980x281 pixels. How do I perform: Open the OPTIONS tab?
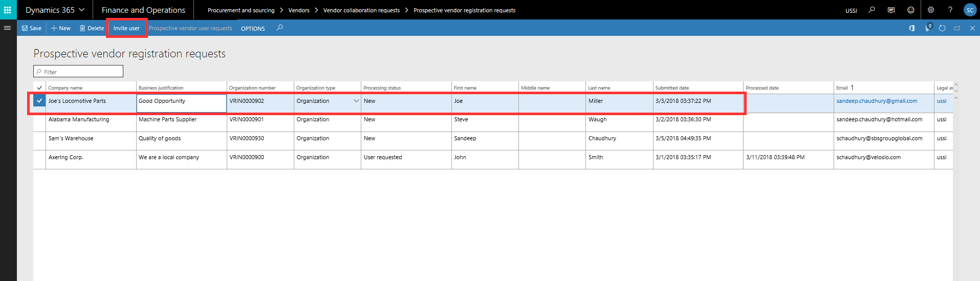coord(253,29)
